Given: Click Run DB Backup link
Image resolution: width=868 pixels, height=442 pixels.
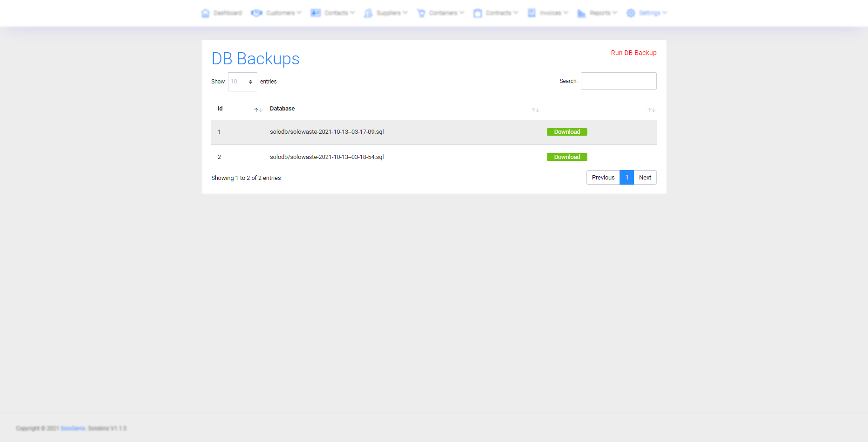Looking at the screenshot, I should [x=634, y=53].
